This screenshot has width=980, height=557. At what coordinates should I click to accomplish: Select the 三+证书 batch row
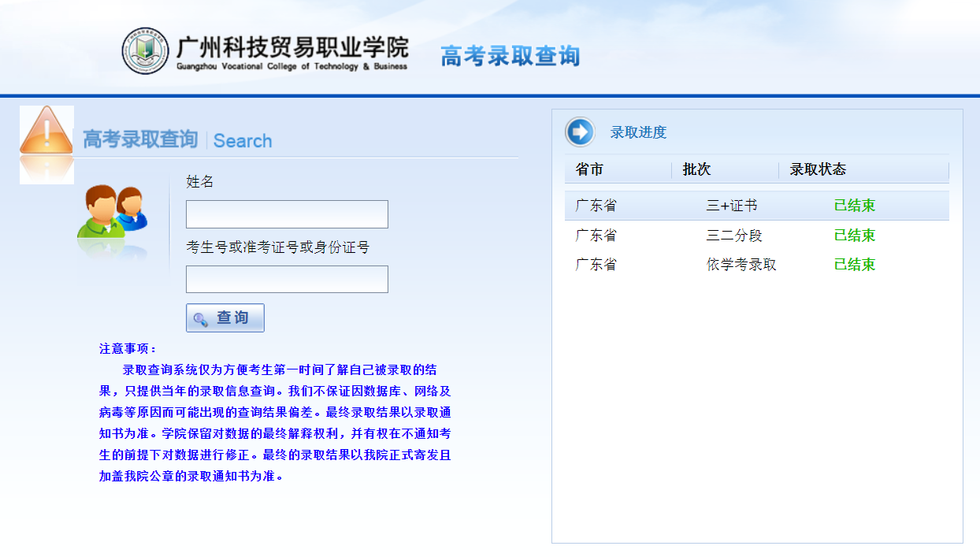(731, 206)
